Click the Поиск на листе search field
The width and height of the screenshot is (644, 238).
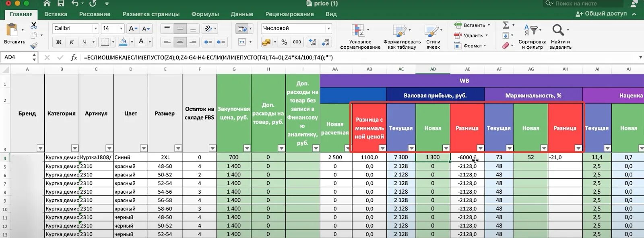583,4
